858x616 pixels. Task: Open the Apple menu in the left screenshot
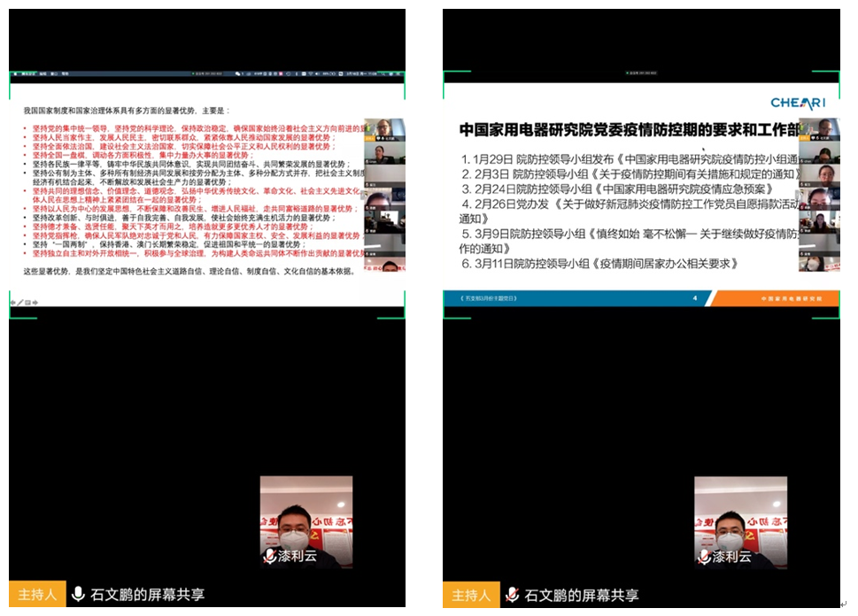tap(16, 73)
